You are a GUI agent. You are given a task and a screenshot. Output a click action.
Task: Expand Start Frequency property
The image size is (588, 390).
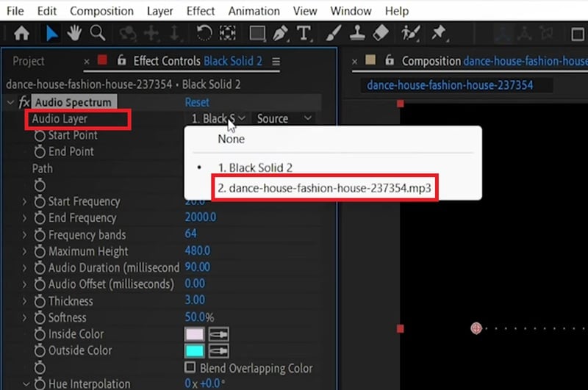coord(24,201)
